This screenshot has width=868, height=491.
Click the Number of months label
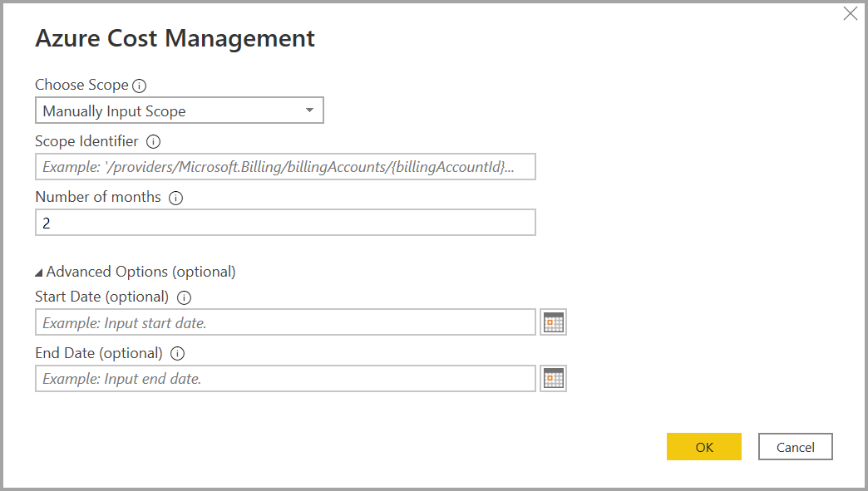pyautogui.click(x=98, y=198)
